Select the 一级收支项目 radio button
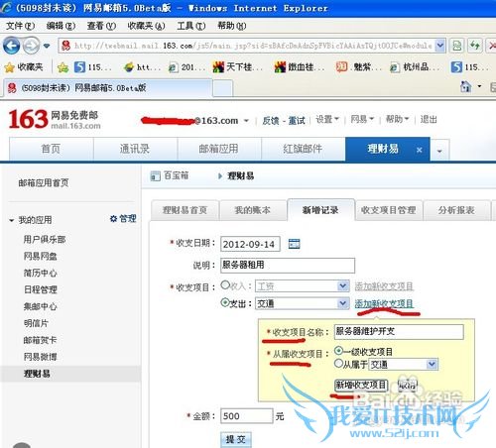This screenshot has width=496, height=448. pos(338,351)
